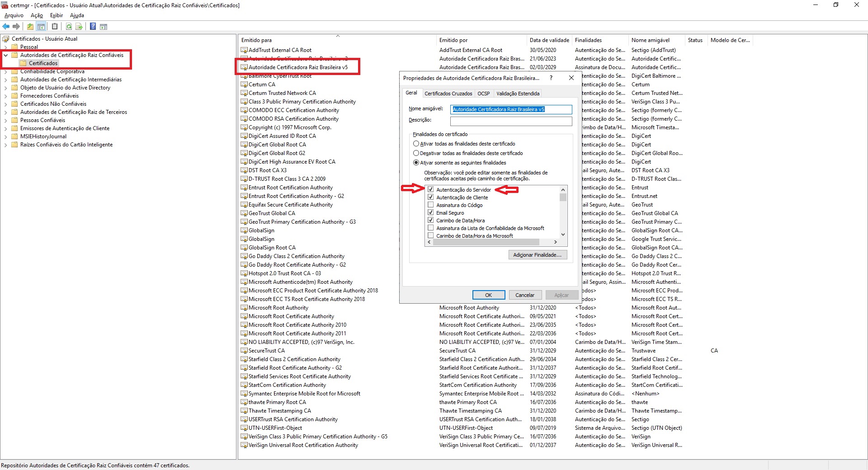Expand Pessoas Confiáveis tree node
The width and height of the screenshot is (868, 470).
pos(5,120)
